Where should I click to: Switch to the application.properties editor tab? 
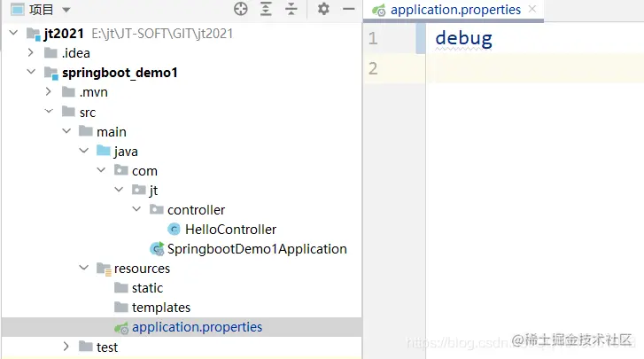coord(455,10)
